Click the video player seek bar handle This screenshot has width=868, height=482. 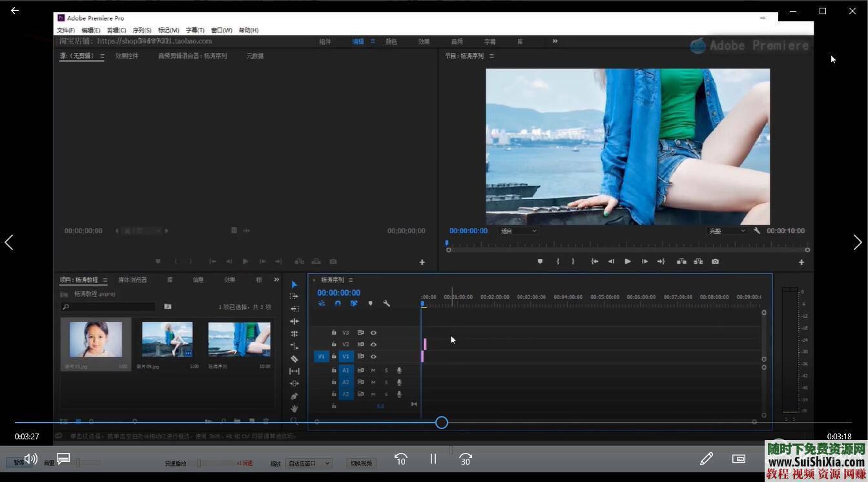(x=441, y=422)
